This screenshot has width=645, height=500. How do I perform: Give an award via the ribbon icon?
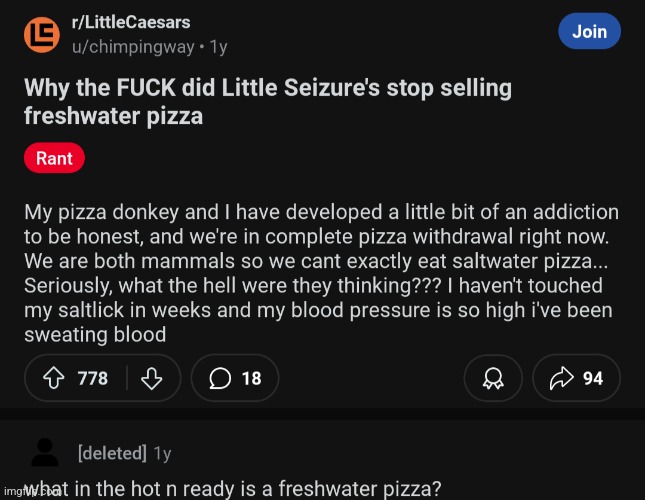[493, 378]
